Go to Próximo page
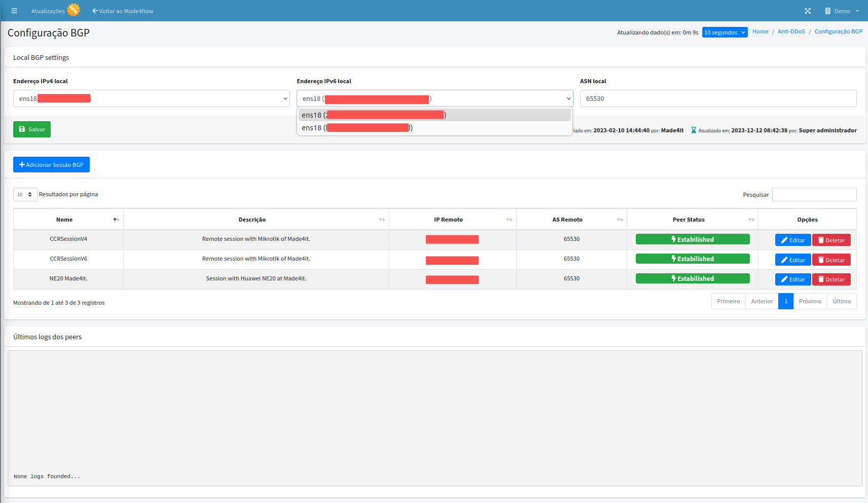The height and width of the screenshot is (503, 868). [810, 301]
